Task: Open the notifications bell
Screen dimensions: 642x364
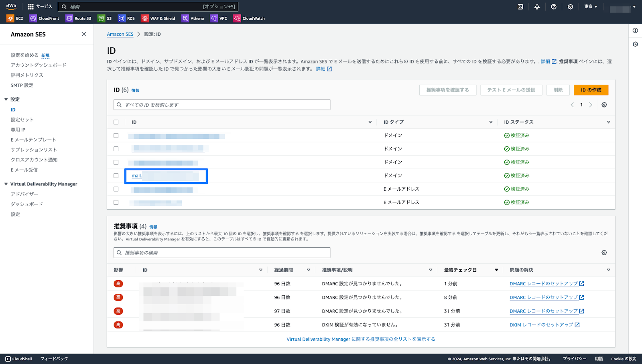Action: point(537,6)
